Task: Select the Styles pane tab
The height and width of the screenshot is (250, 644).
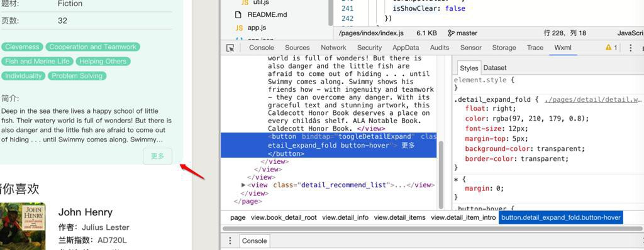Action: pos(469,68)
